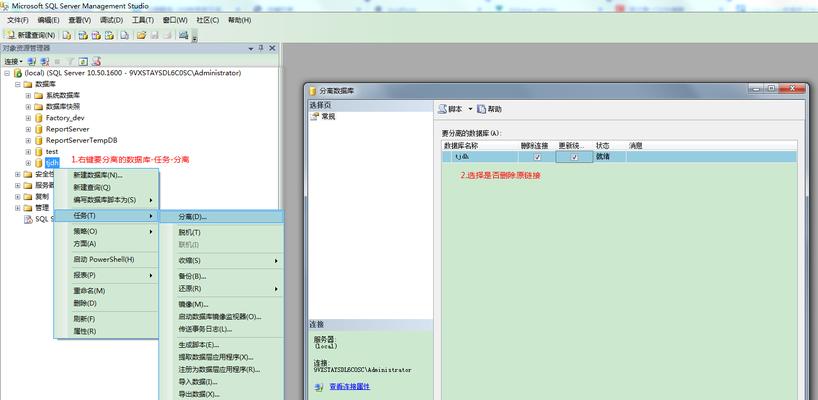Viewport: 818px width, 400px height.
Task: Toggle the Object Explorer auto-hide pin
Action: tap(261, 48)
